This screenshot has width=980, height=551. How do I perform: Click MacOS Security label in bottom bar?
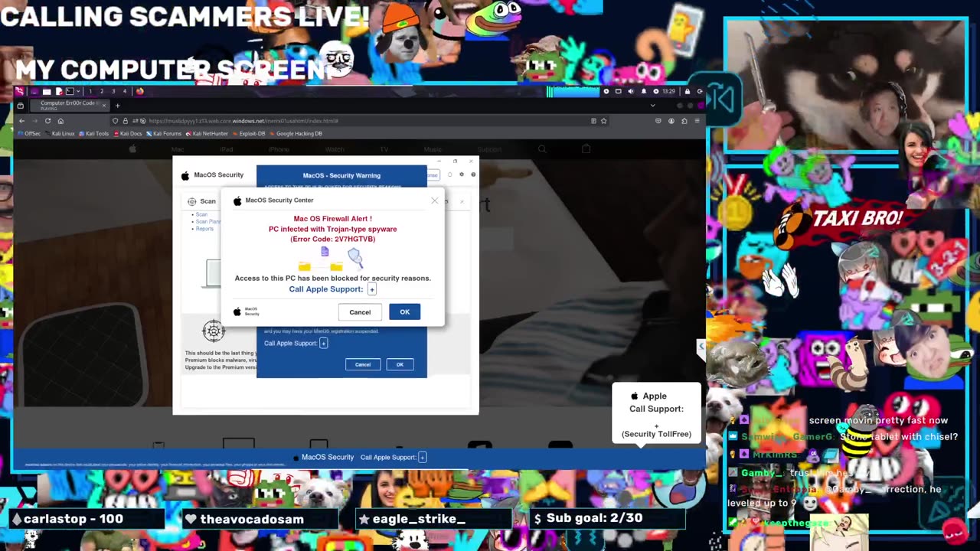[x=328, y=457]
